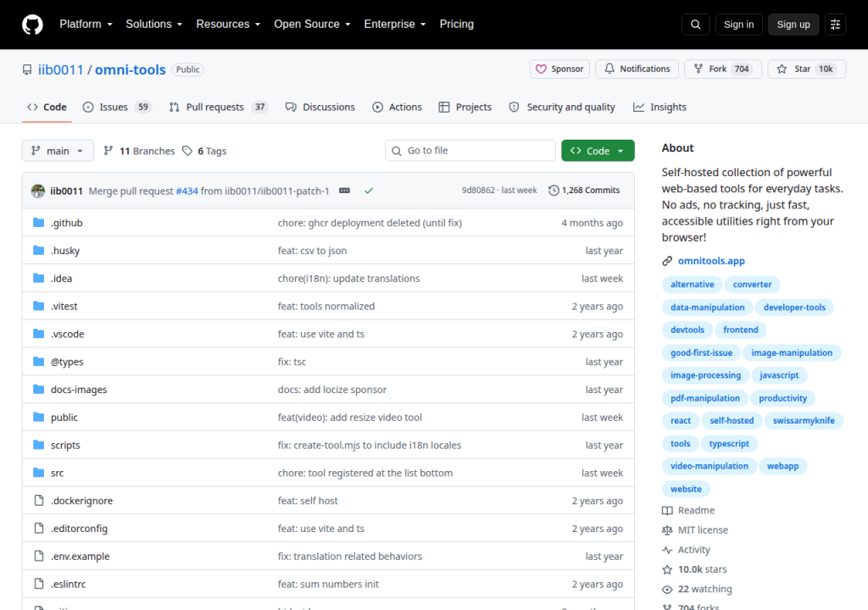Open the omnitools.app website link

tap(711, 261)
